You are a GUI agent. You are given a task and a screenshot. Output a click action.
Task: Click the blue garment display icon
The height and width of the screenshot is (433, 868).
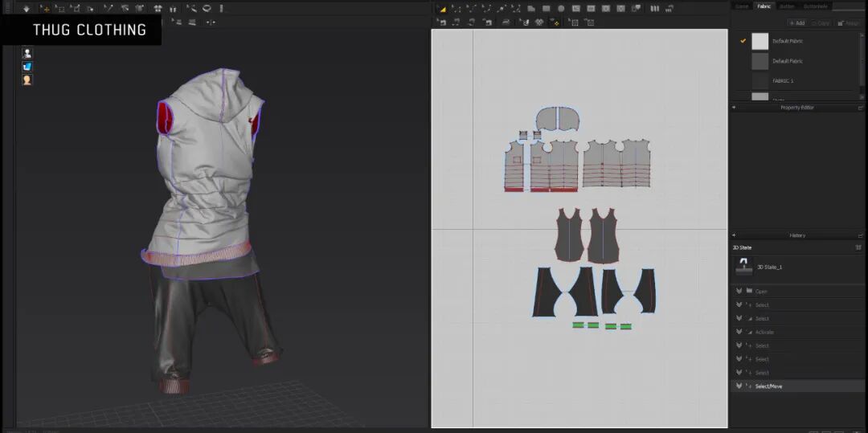pyautogui.click(x=27, y=67)
